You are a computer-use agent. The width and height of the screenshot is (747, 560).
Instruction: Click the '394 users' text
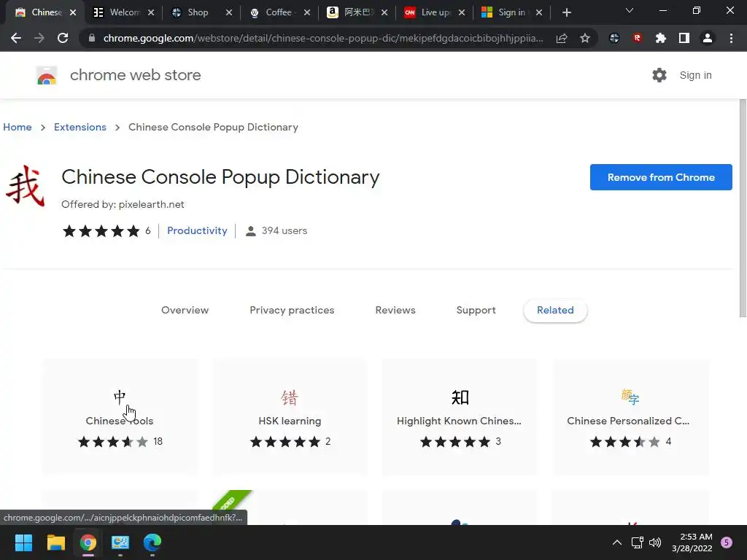[285, 230]
